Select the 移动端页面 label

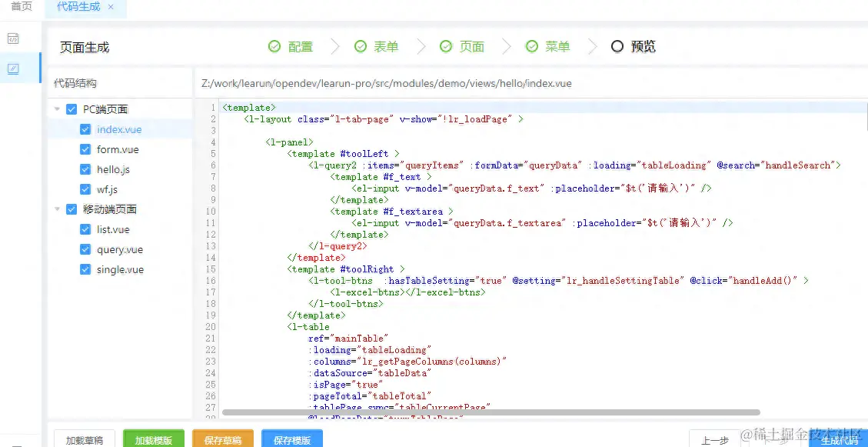(x=110, y=209)
